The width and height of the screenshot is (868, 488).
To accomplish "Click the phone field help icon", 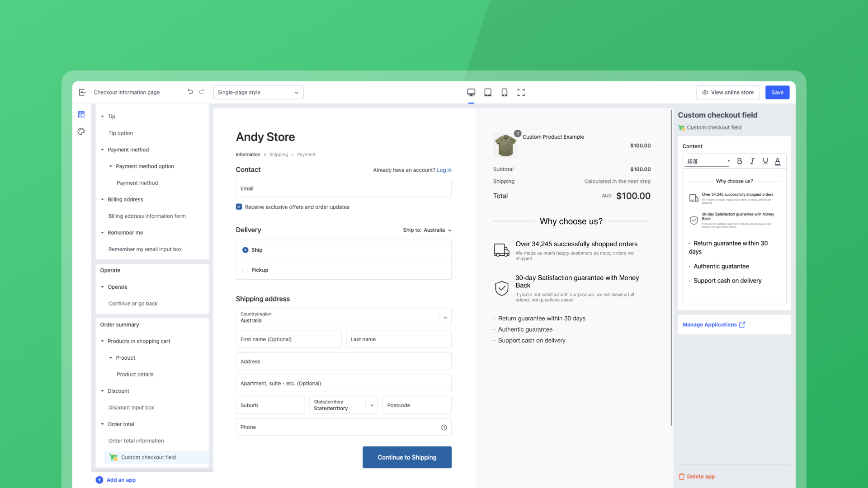I will (444, 427).
